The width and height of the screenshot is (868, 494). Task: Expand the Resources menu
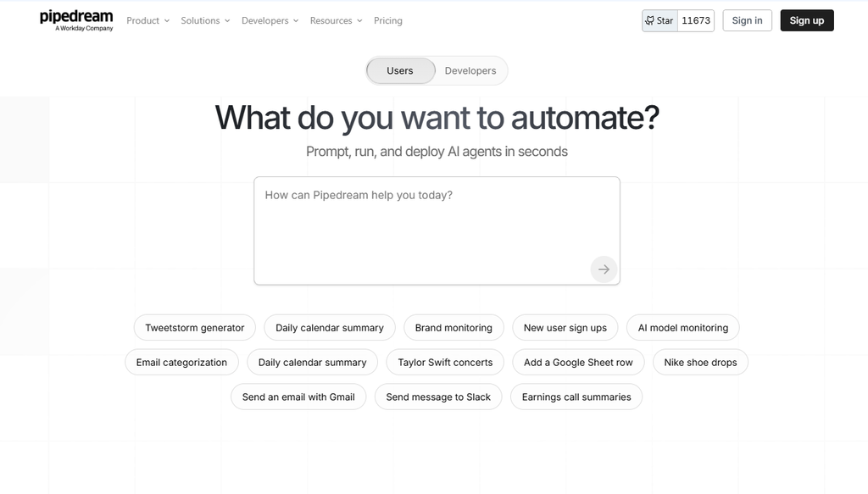(x=336, y=20)
